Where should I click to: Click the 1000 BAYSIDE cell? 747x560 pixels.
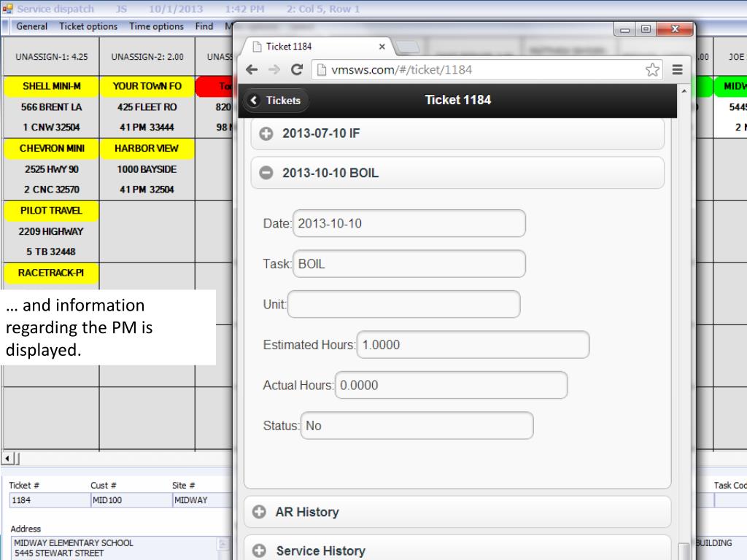point(147,169)
